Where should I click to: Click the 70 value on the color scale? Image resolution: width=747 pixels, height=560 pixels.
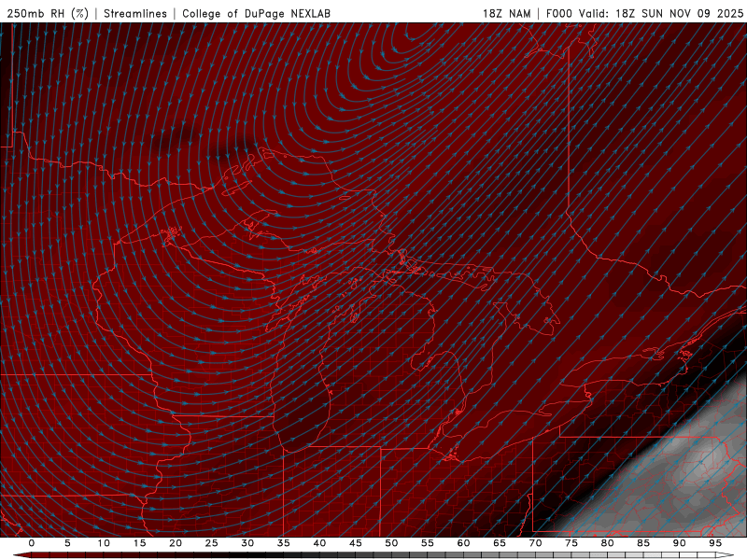pyautogui.click(x=535, y=543)
